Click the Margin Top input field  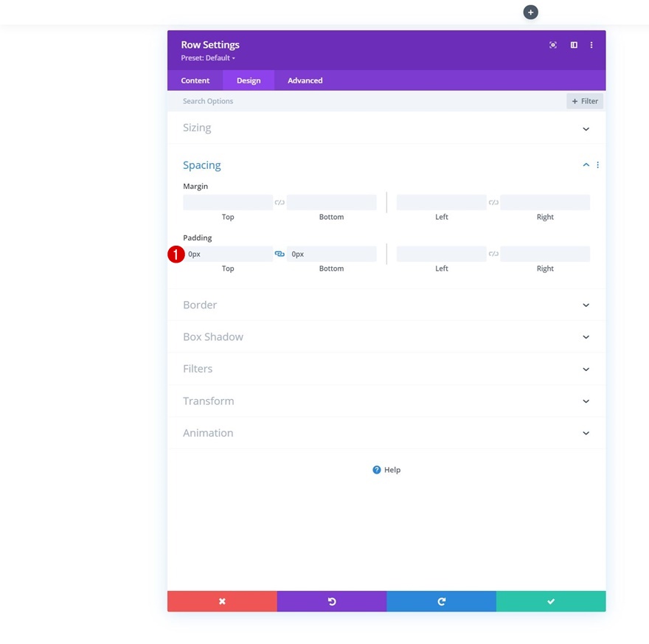pyautogui.click(x=228, y=202)
